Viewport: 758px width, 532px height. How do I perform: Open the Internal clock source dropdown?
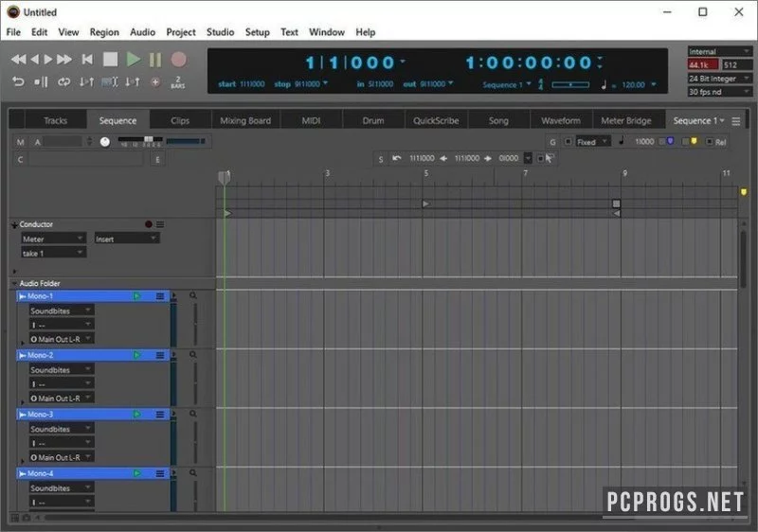pyautogui.click(x=719, y=51)
